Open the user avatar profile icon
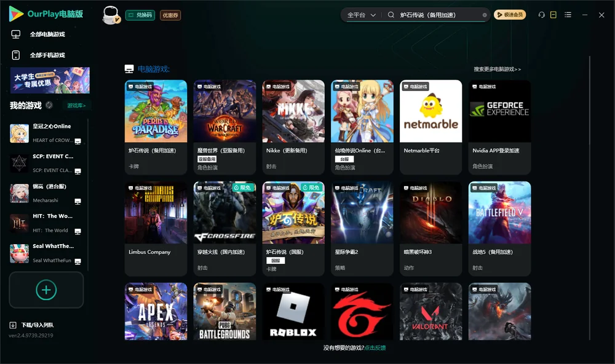 coord(111,15)
